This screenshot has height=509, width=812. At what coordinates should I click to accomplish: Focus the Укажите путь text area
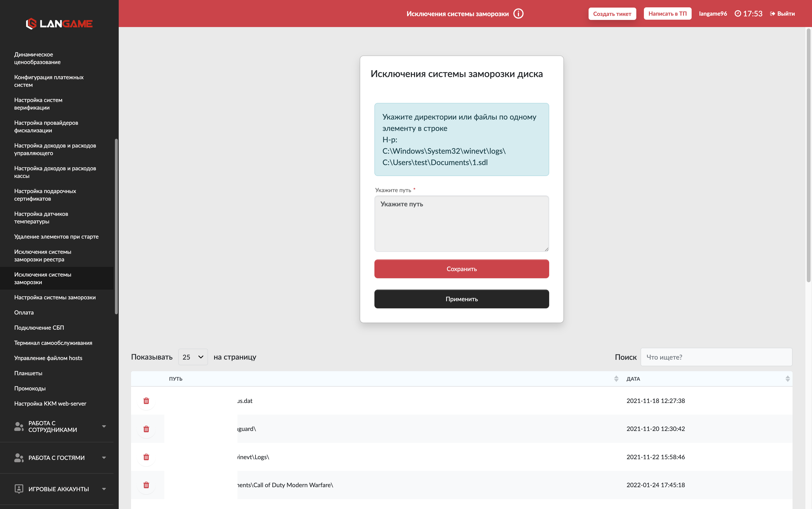[462, 223]
